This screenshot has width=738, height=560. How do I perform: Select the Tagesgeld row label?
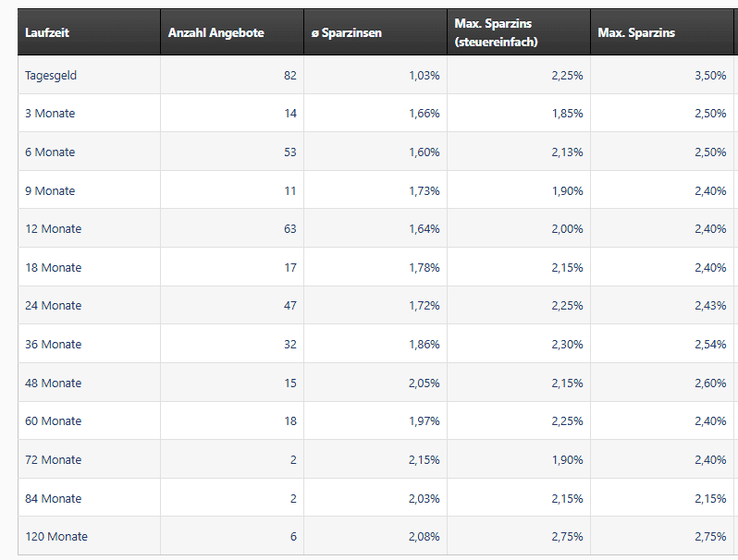[51, 75]
